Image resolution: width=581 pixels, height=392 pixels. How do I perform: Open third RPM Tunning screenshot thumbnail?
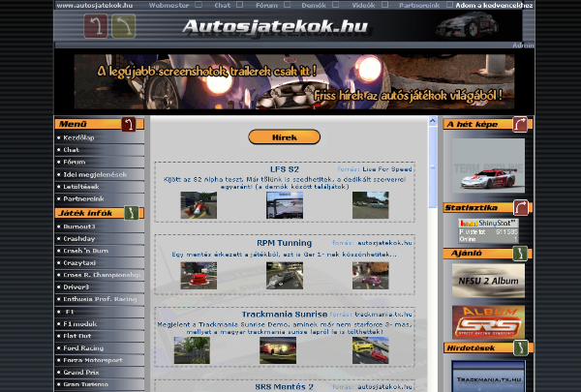[x=371, y=276]
